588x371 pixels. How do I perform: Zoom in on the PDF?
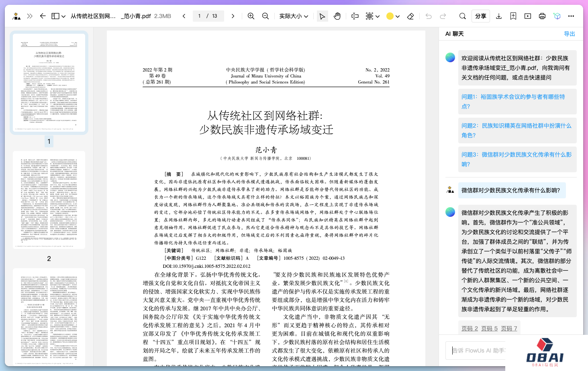pyautogui.click(x=251, y=16)
